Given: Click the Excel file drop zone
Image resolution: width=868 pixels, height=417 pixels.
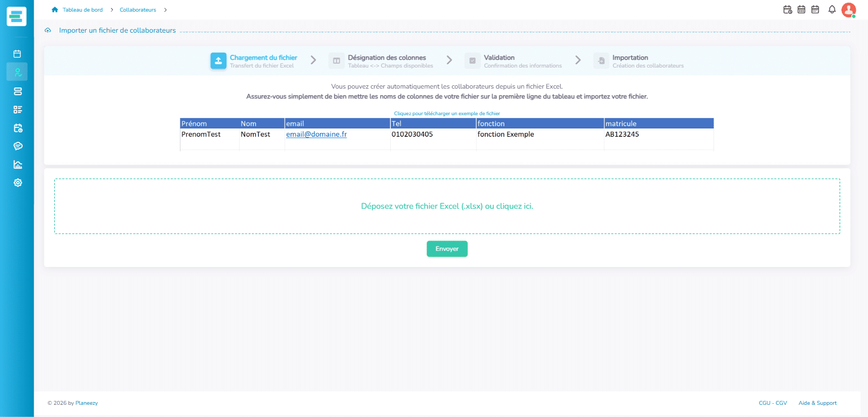Looking at the screenshot, I should coord(447,206).
